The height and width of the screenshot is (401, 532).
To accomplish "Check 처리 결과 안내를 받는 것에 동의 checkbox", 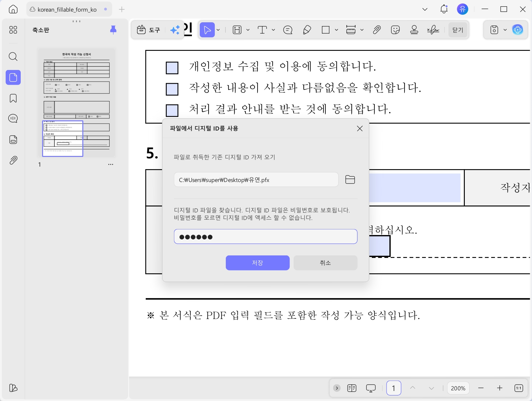I will [172, 110].
